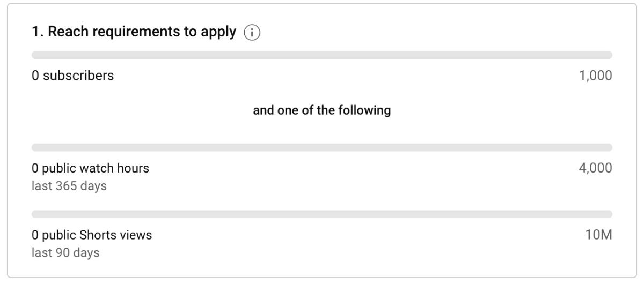
Task: Click the public watch hours progress bar
Action: pos(322,147)
